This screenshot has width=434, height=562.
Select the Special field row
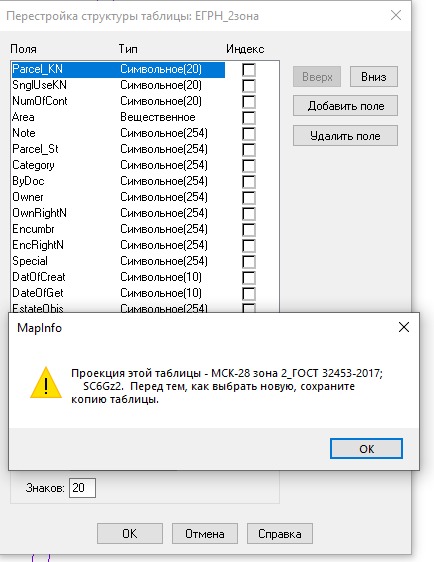(x=118, y=261)
